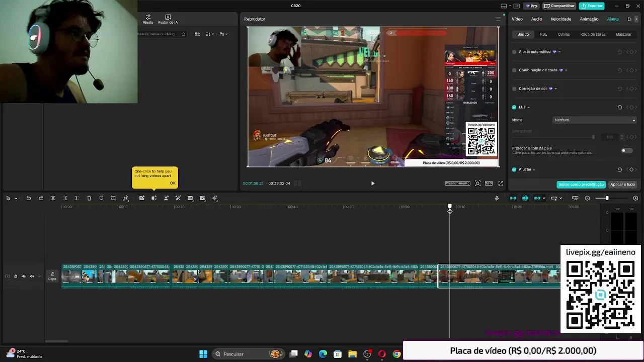Open the selection tool mode dropdown
Viewport: 644px width, 362px height.
16,198
